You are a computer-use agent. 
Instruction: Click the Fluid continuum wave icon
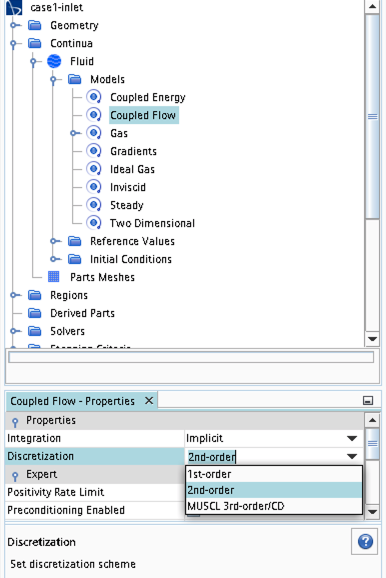click(x=54, y=61)
